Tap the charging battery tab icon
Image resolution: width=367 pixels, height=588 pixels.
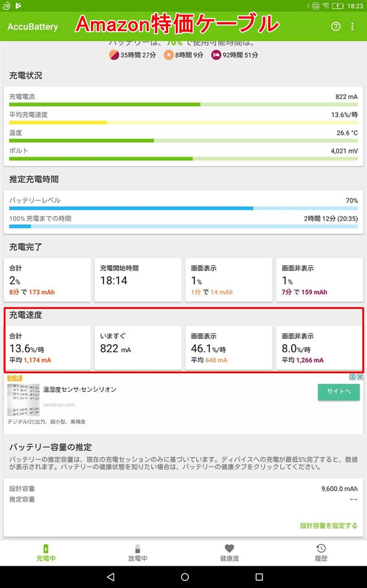point(46,548)
